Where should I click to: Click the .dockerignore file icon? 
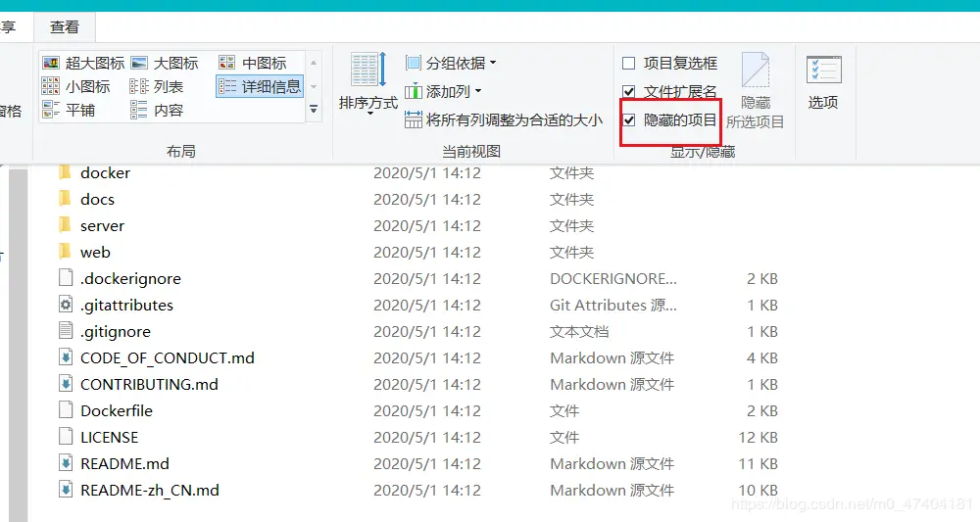(x=65, y=278)
